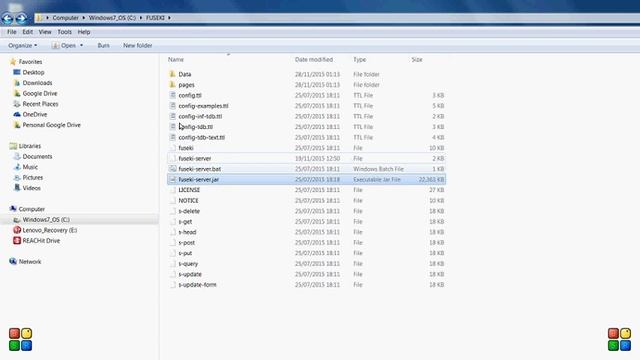
Task: Select Lenovo_Recovery (E:) drive
Action: (50, 230)
